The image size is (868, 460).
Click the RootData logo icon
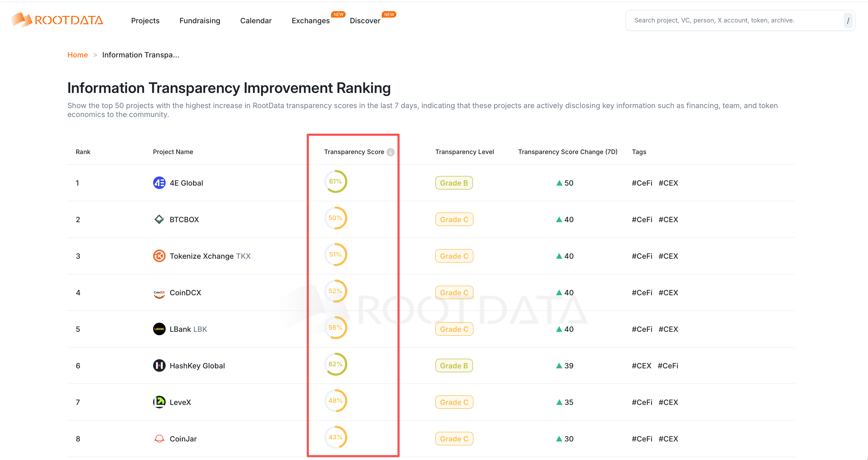point(22,20)
